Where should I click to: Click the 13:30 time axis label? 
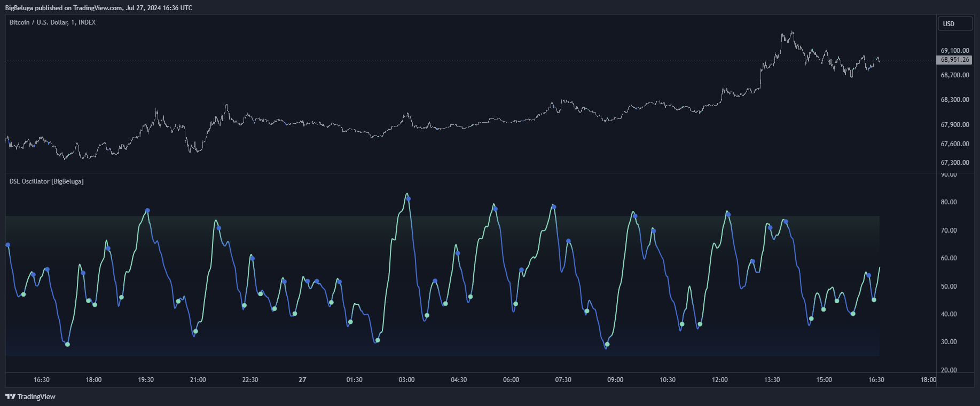coord(772,380)
